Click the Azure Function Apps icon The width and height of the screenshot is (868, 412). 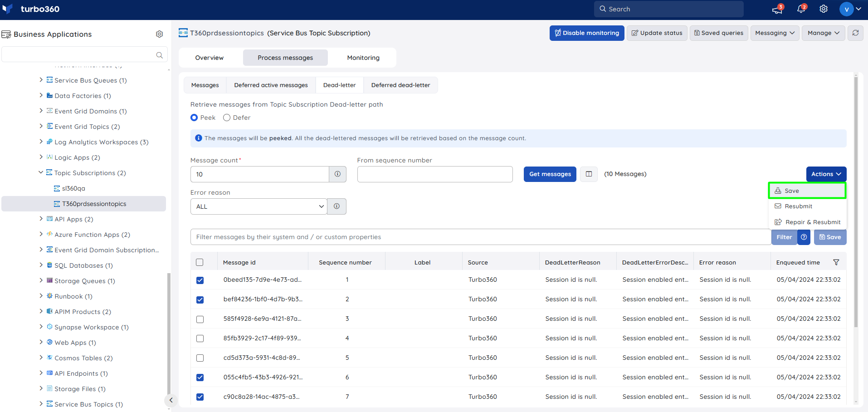point(50,234)
